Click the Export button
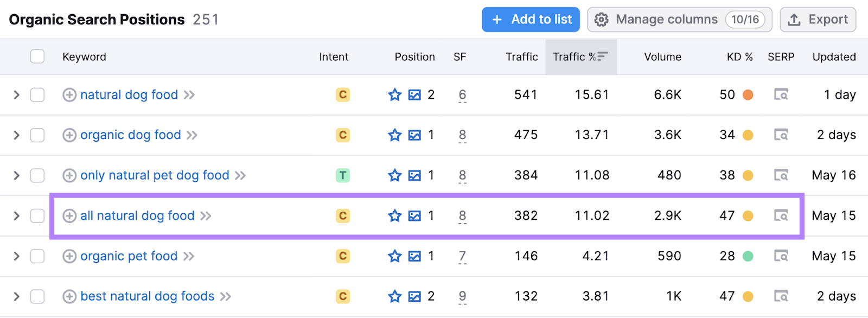The width and height of the screenshot is (868, 318). (x=818, y=20)
